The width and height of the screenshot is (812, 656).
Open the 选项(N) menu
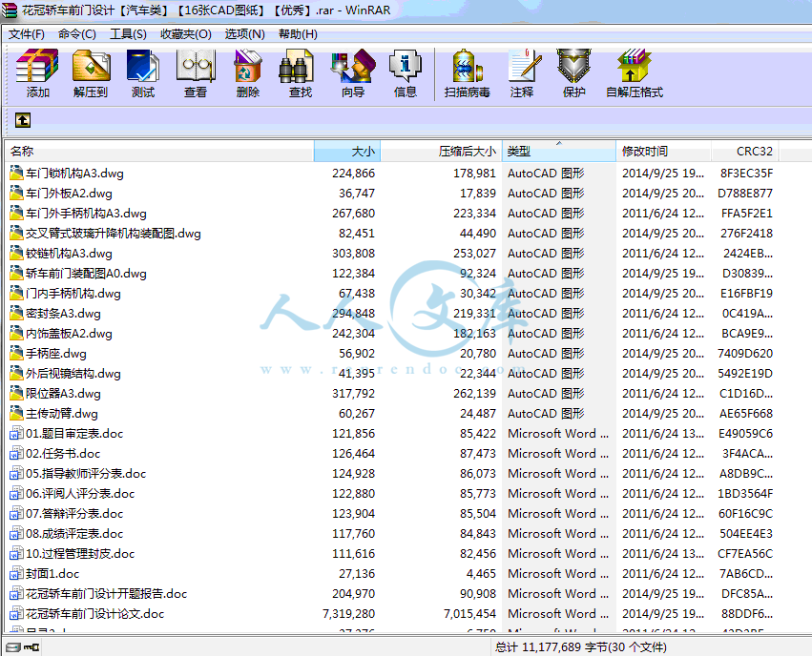click(x=245, y=34)
